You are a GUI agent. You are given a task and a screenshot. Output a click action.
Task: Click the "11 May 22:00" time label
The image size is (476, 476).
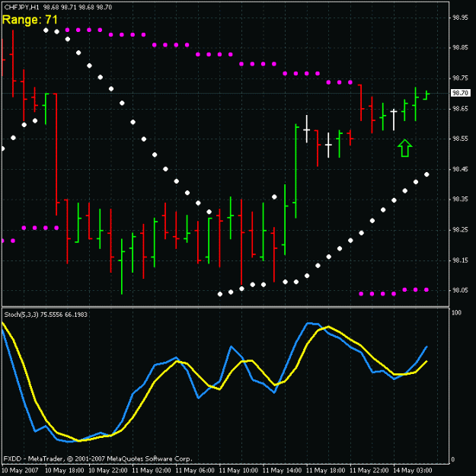coord(369,471)
